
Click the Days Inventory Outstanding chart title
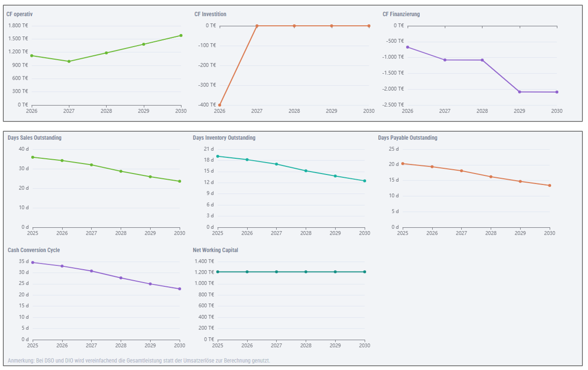pyautogui.click(x=224, y=138)
